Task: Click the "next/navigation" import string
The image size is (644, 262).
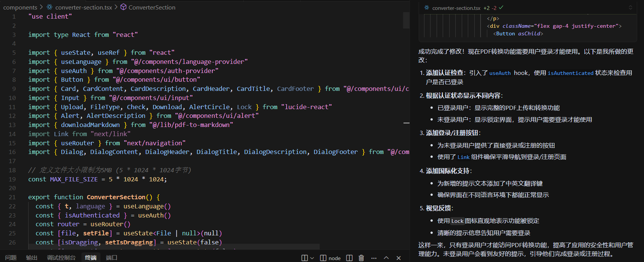Action: point(154,143)
